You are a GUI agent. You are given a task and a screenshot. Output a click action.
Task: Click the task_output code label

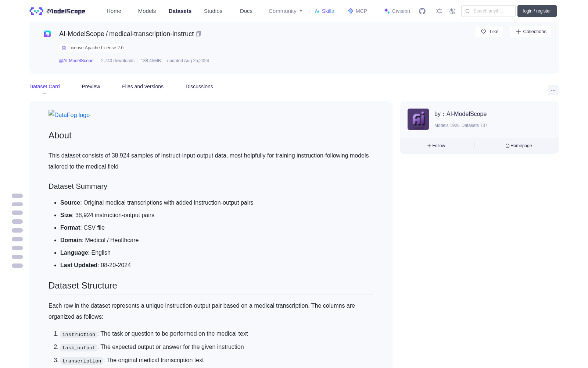tap(79, 348)
